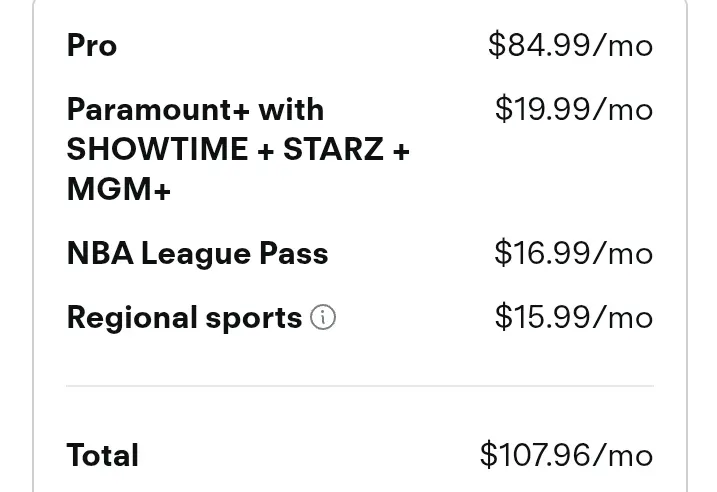Viewport: 717px width, 492px height.
Task: Click the STARZ word in add-on name
Action: tap(333, 149)
